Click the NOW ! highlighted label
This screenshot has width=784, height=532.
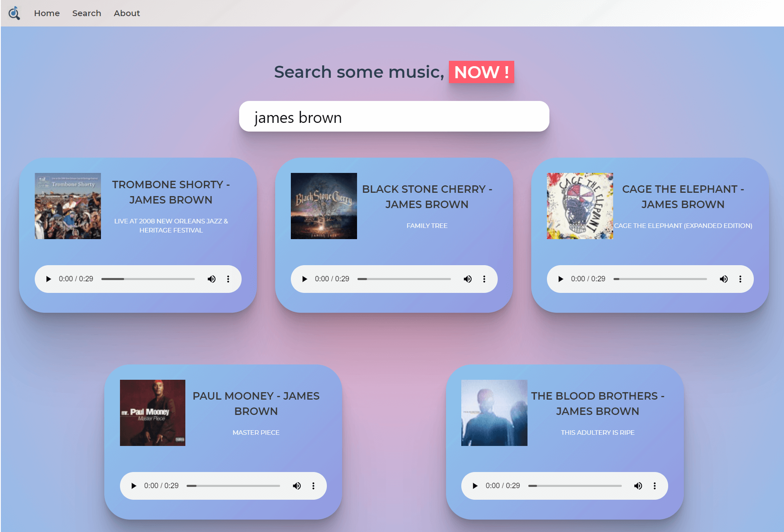(482, 72)
